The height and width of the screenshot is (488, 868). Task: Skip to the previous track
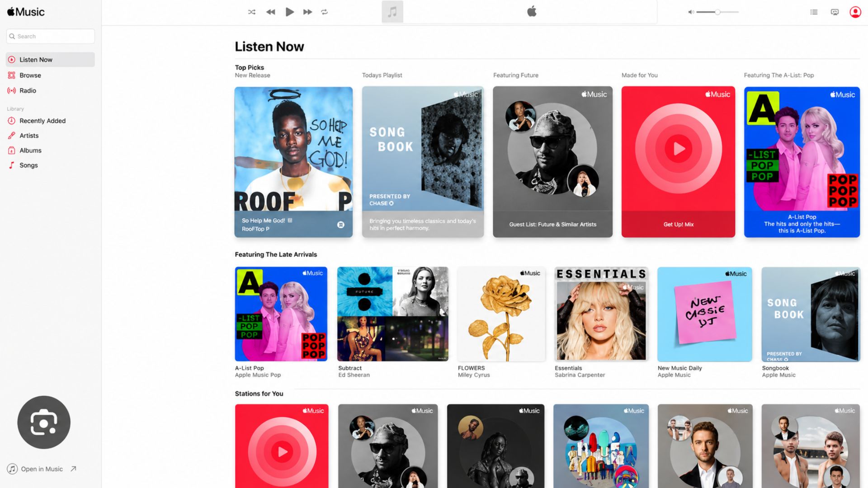pyautogui.click(x=270, y=12)
